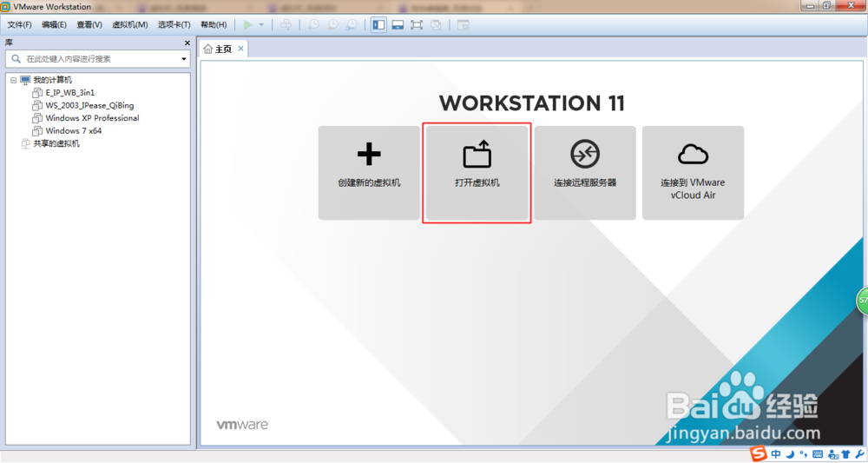Toggle the moon half-width/full-width icon
The height and width of the screenshot is (463, 868).
tap(791, 454)
